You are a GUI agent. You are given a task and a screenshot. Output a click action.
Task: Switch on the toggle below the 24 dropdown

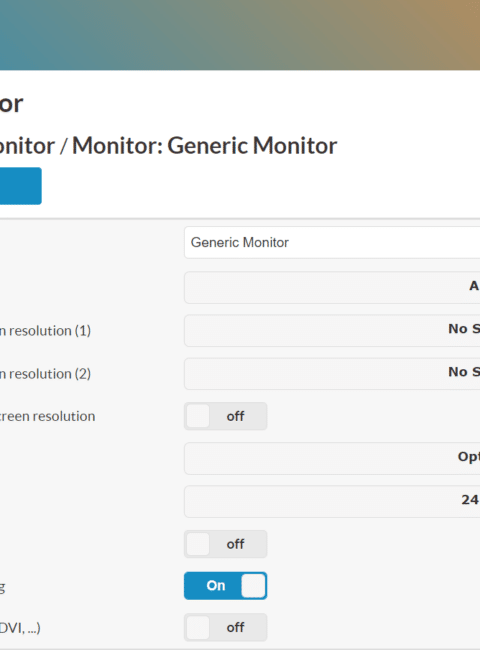coord(225,544)
